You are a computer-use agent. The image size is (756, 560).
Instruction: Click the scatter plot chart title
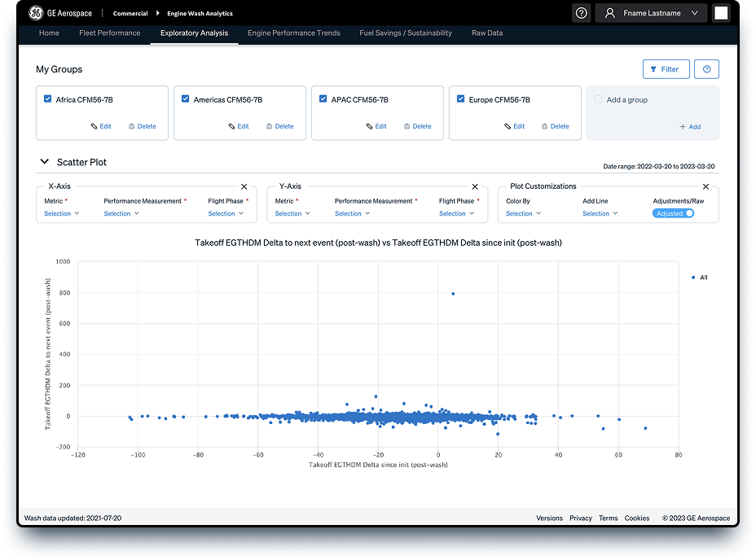tap(378, 243)
